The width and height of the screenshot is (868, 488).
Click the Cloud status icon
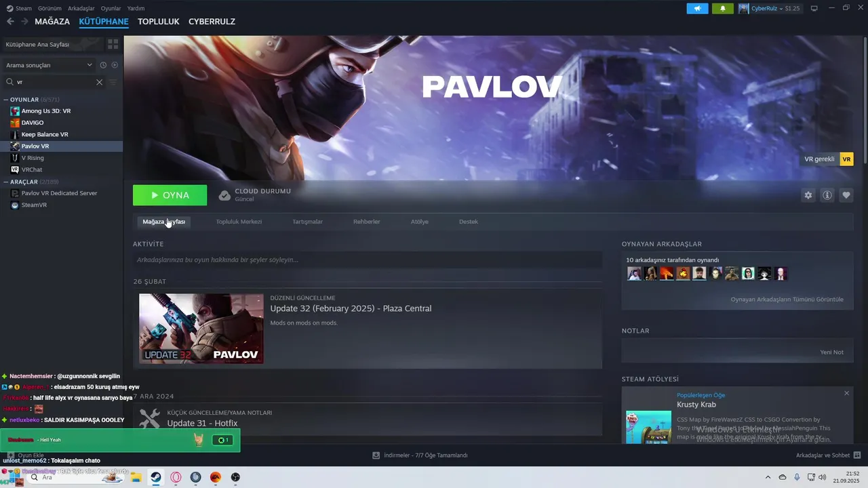point(224,195)
